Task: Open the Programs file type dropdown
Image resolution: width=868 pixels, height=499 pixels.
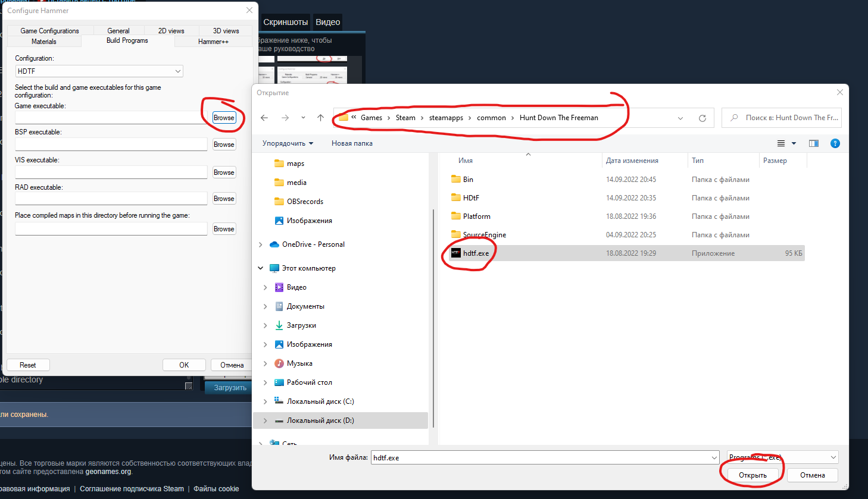Action: coord(783,457)
